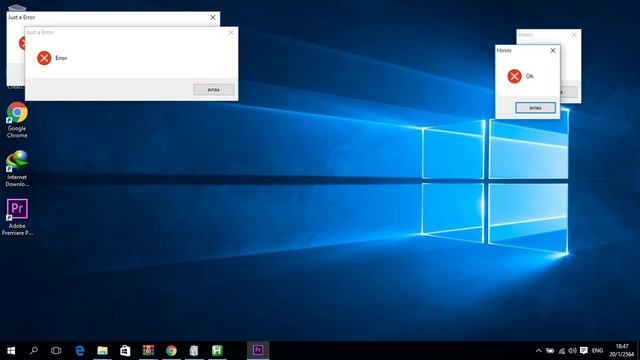Screen dimensions: 640x360
Task: Open the WinRAR taskbar icon
Action: [148, 351]
